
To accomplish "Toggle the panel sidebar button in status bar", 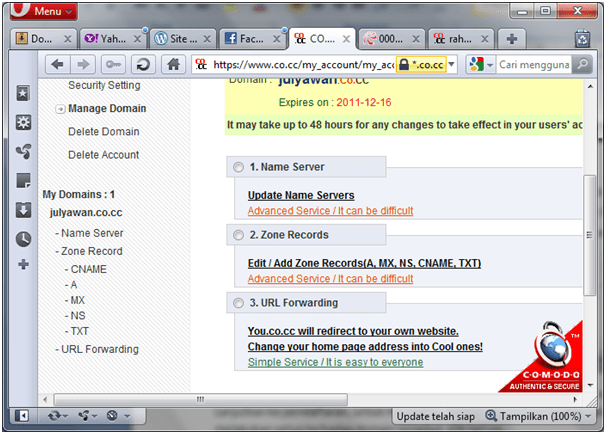I will [21, 415].
